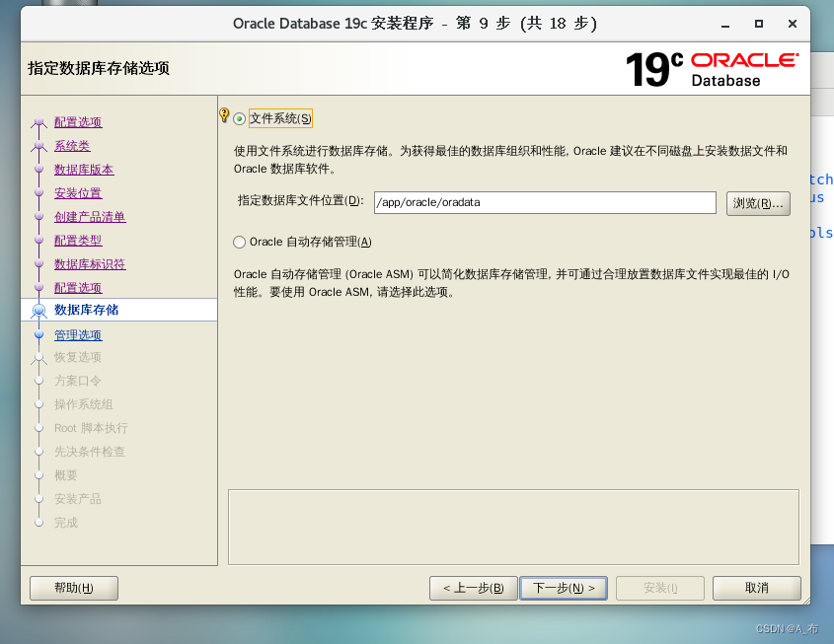Image resolution: width=834 pixels, height=644 pixels.
Task: Click the 完成 step text
Action: pos(66,523)
